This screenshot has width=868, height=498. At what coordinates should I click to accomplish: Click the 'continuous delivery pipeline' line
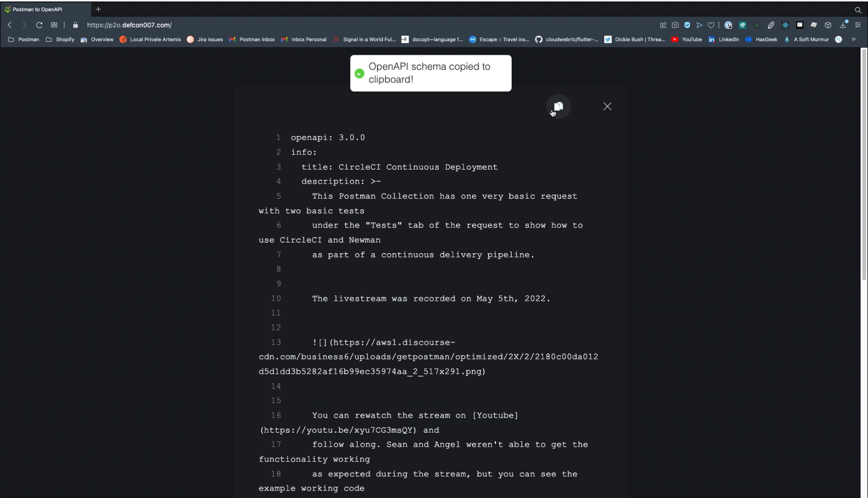[423, 255]
